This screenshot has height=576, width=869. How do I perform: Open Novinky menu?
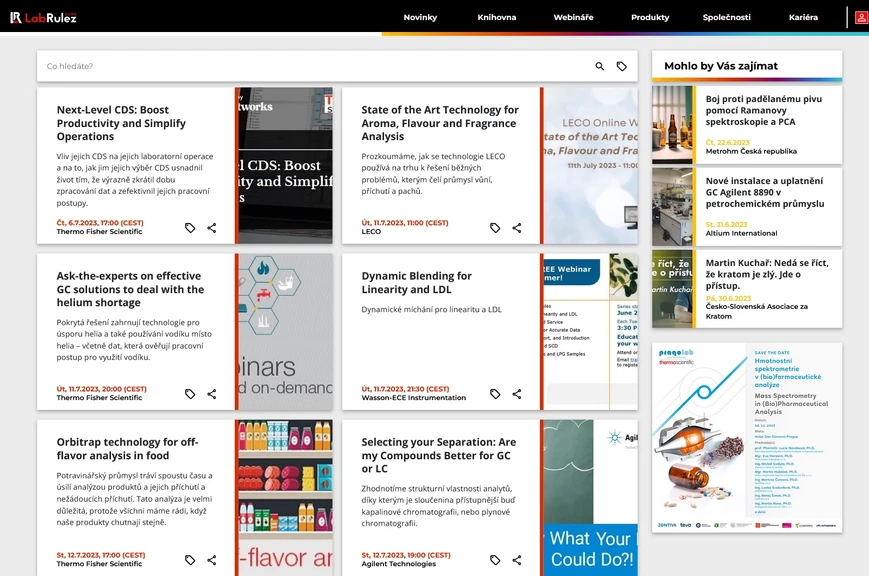pos(420,17)
